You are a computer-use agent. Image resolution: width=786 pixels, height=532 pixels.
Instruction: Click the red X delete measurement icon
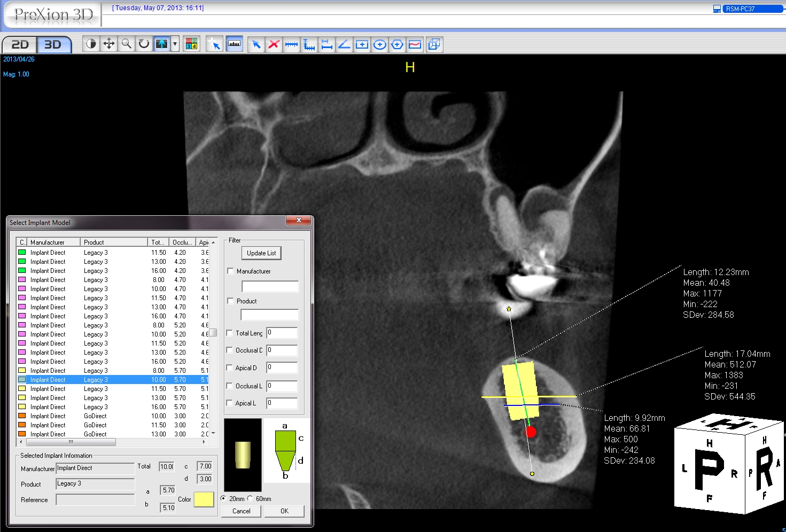point(274,44)
